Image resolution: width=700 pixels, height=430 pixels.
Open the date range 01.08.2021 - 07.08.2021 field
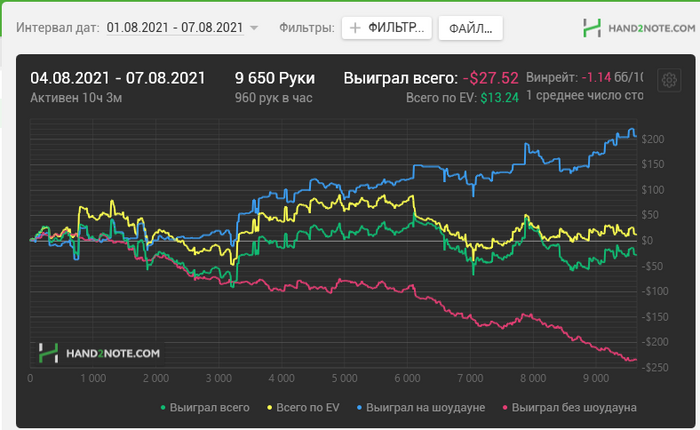click(x=175, y=28)
